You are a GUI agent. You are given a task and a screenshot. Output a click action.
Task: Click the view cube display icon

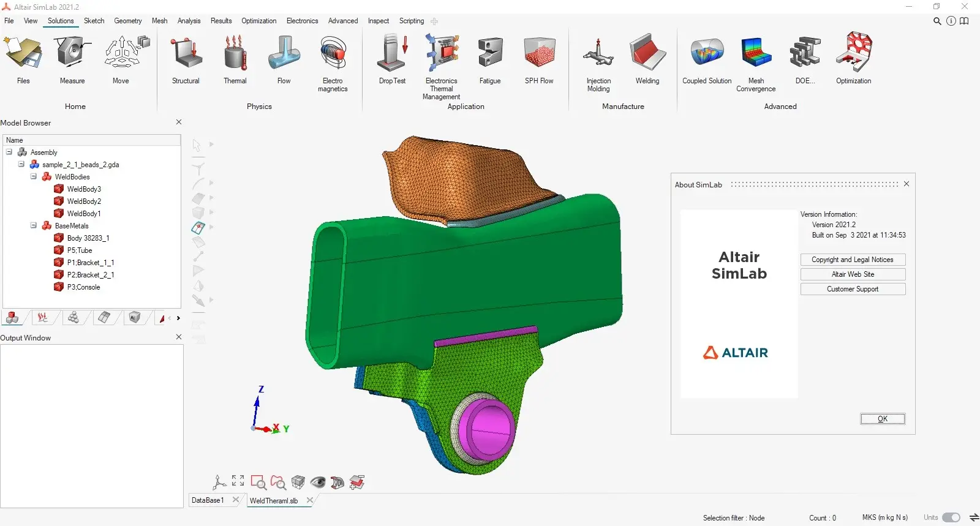coord(298,483)
